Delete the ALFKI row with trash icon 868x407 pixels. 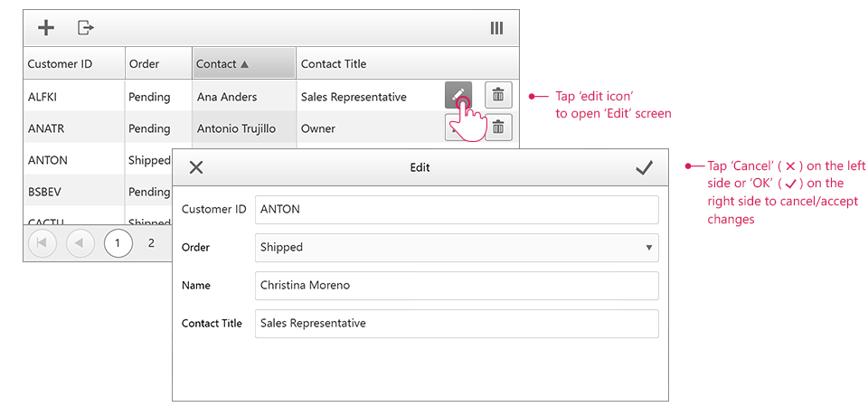pos(498,95)
